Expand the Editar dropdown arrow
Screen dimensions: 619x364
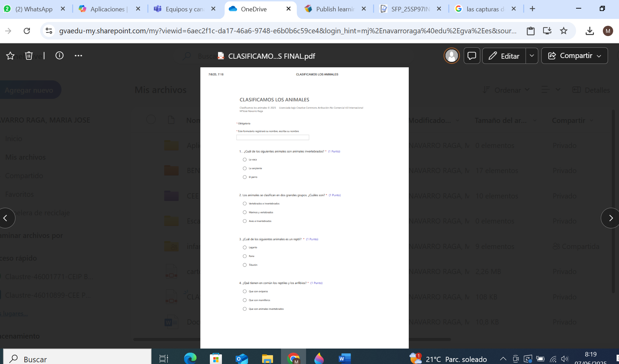pyautogui.click(x=532, y=56)
